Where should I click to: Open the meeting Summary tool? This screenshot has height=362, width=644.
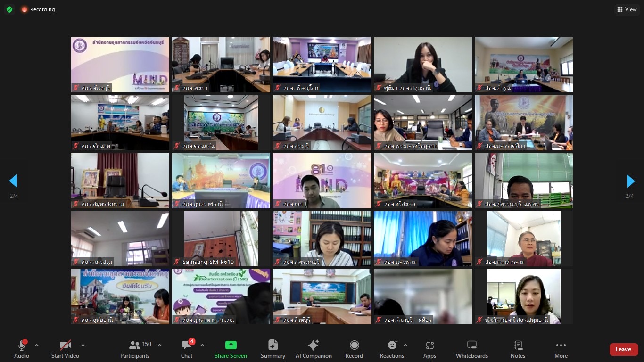272,349
